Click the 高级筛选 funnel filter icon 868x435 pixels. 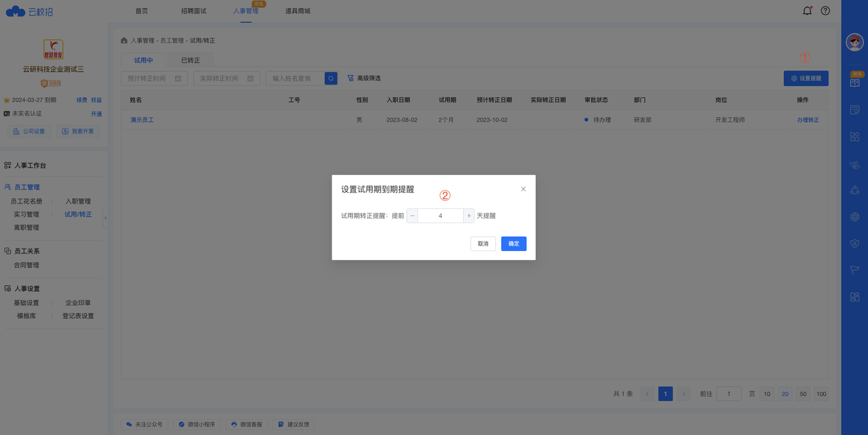(351, 78)
